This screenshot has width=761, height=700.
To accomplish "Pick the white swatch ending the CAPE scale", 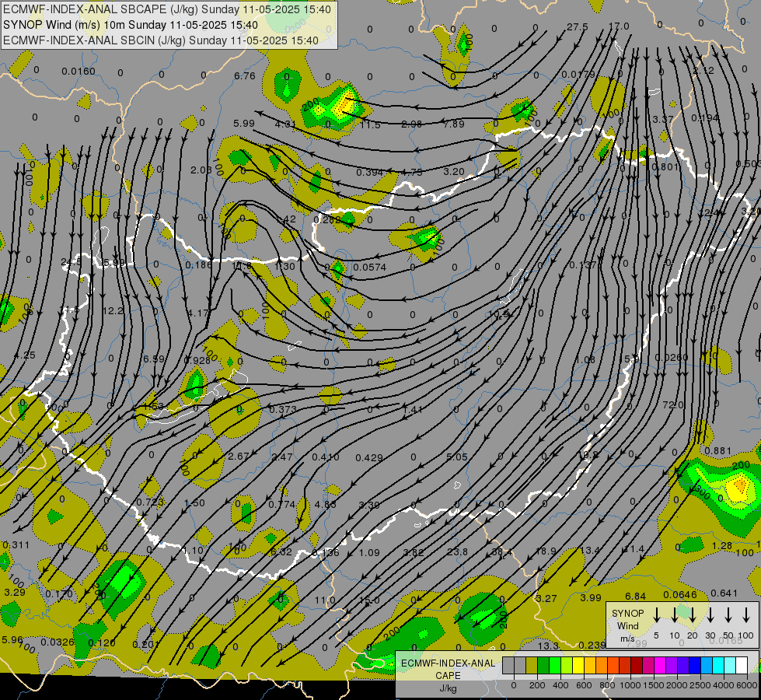I will coord(741,666).
